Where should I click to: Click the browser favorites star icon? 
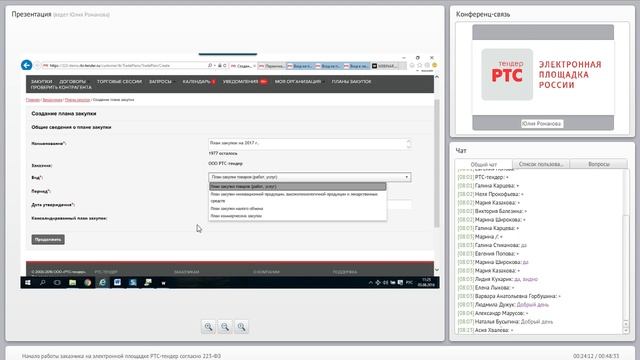pos(419,65)
